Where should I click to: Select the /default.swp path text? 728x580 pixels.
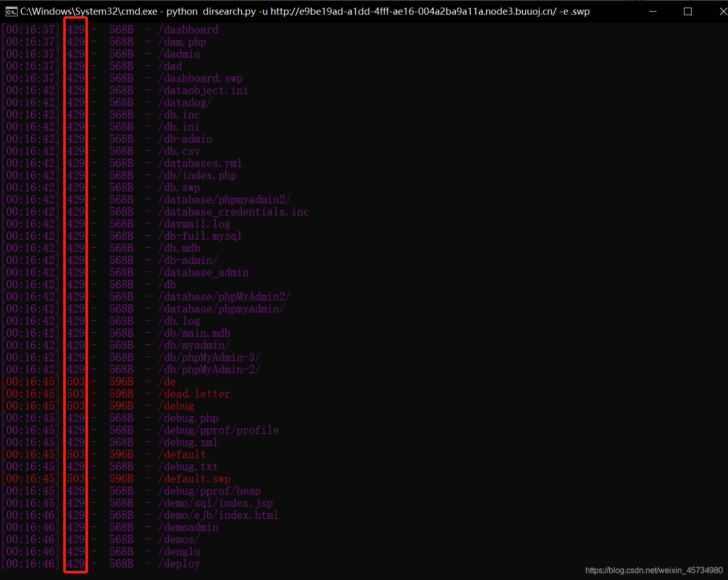click(x=194, y=479)
